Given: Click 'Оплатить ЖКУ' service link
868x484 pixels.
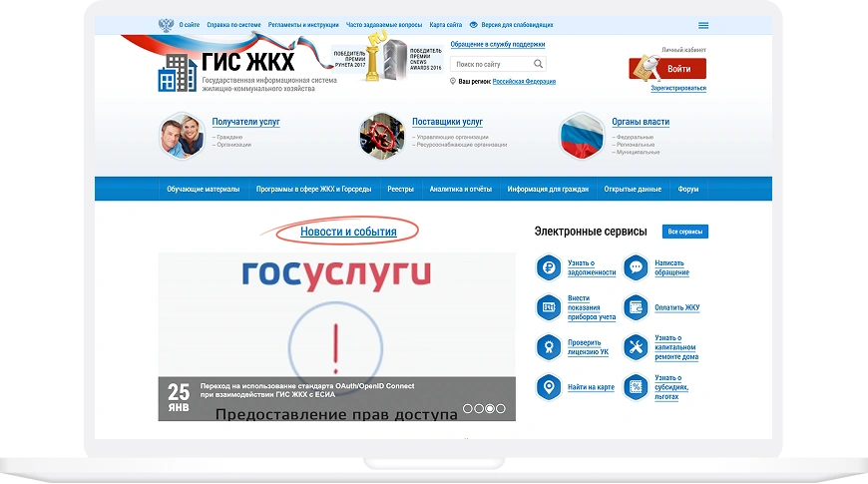Looking at the screenshot, I should pyautogui.click(x=677, y=307).
